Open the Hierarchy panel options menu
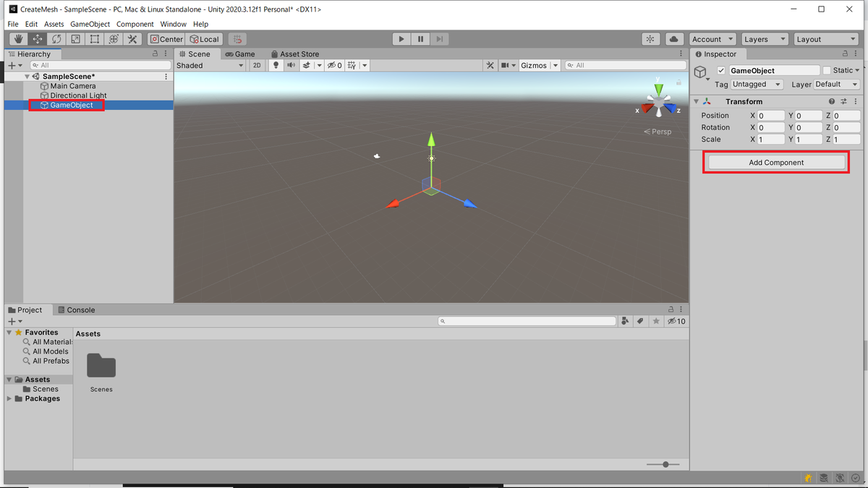The height and width of the screenshot is (488, 868). 166,54
